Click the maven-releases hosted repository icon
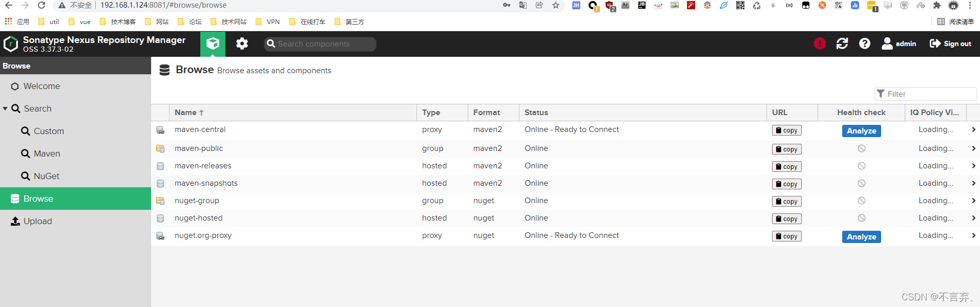The image size is (980, 307). tap(160, 166)
